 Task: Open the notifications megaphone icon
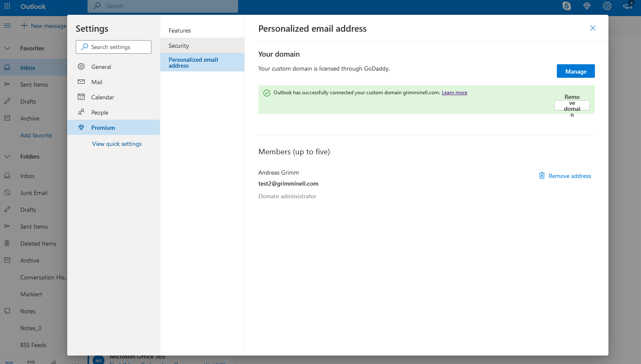click(x=627, y=6)
